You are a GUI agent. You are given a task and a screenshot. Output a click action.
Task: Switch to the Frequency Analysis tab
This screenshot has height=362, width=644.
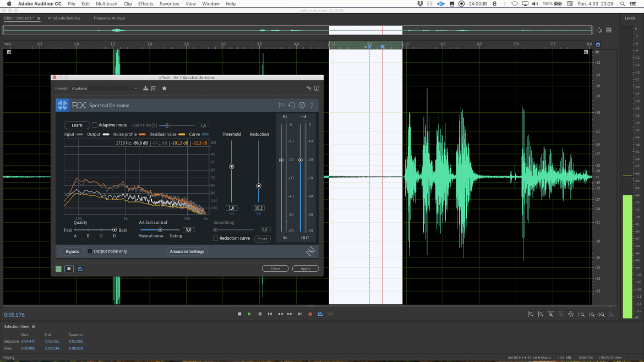[x=109, y=18]
